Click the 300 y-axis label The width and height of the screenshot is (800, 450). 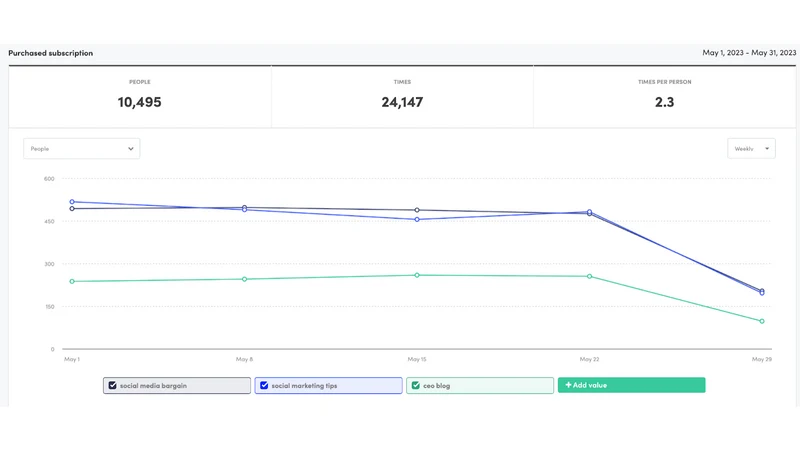click(49, 264)
